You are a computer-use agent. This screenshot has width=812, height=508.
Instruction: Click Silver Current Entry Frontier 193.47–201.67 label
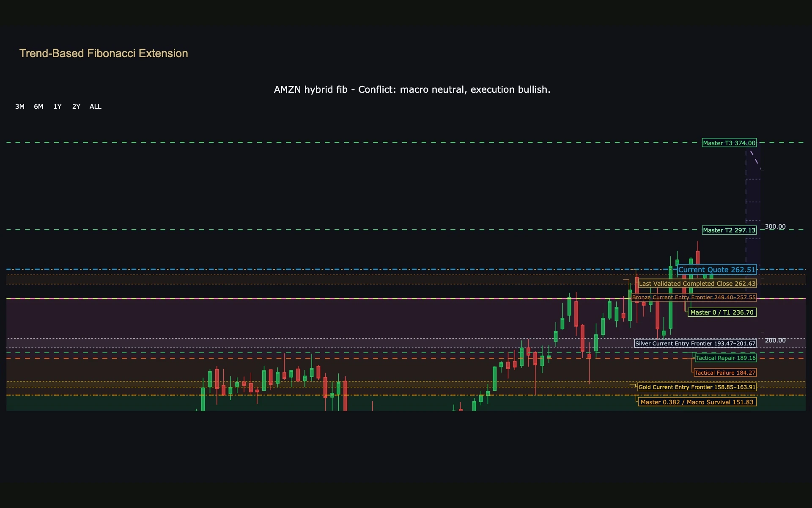click(695, 343)
